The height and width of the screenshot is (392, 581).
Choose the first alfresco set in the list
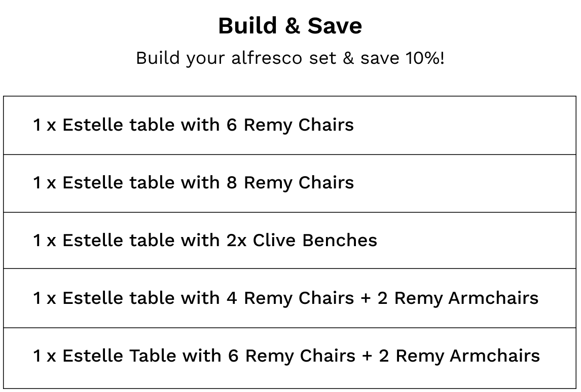point(289,125)
